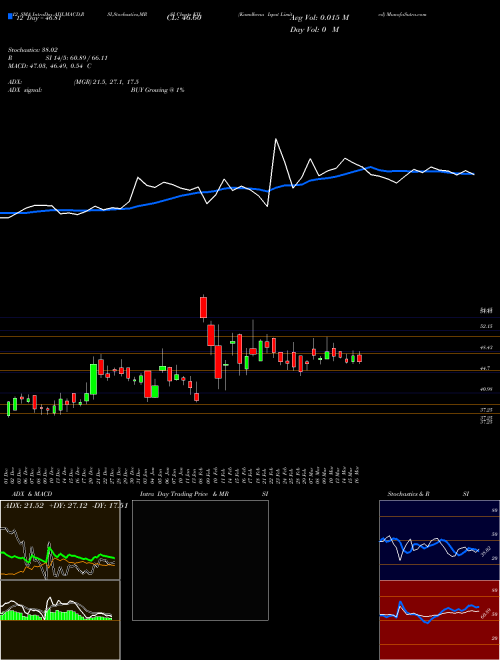500x660 pixels.
Task: Click the red RSI chart panel
Action: [439, 620]
